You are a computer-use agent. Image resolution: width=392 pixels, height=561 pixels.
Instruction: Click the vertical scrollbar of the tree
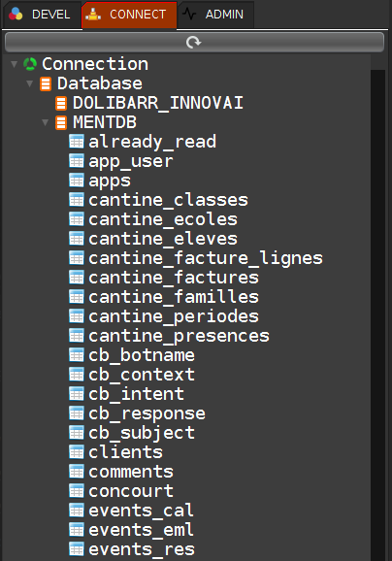377,314
